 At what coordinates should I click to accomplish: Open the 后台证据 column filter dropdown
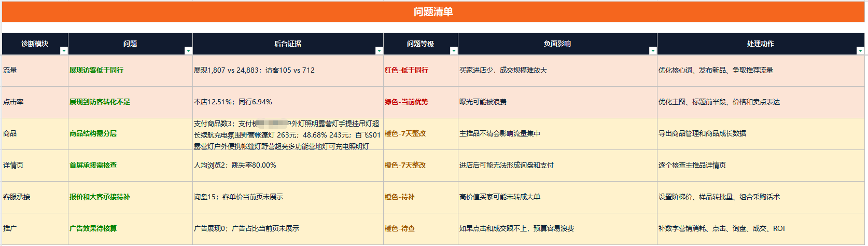379,51
